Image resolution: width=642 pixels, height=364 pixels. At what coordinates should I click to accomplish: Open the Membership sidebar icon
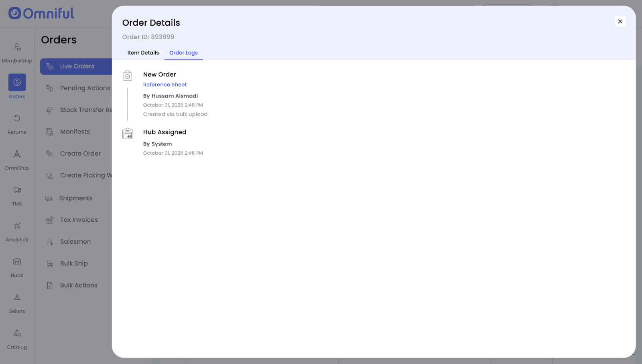pyautogui.click(x=17, y=47)
